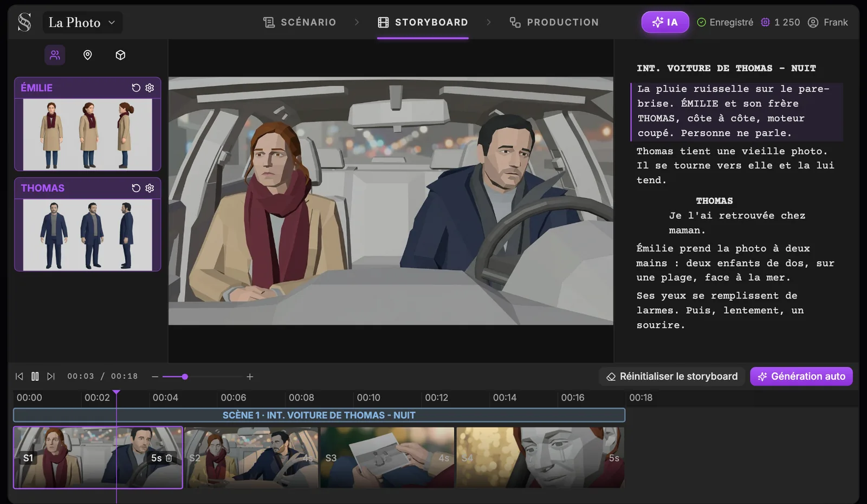Image resolution: width=867 pixels, height=504 pixels.
Task: Select the props cube icon
Action: (121, 55)
